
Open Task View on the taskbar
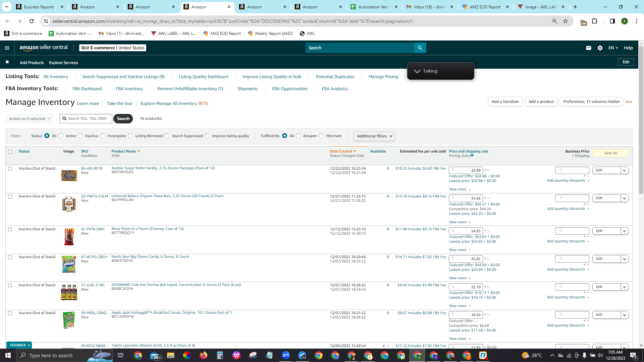(x=121, y=355)
